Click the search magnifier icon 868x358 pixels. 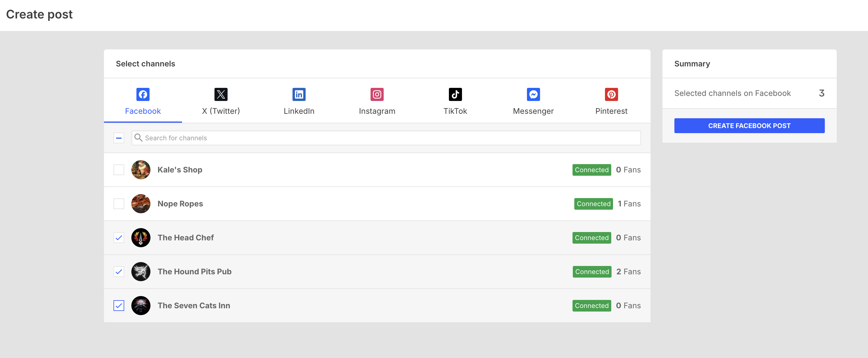point(138,137)
